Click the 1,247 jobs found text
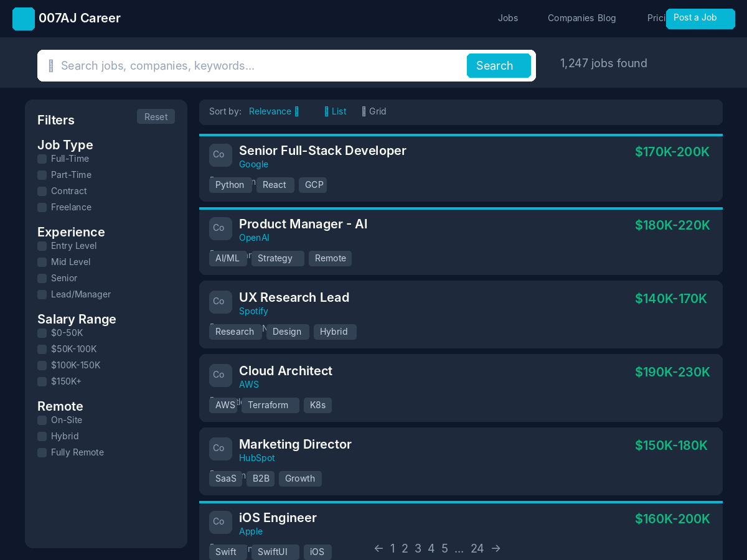 click(x=604, y=63)
